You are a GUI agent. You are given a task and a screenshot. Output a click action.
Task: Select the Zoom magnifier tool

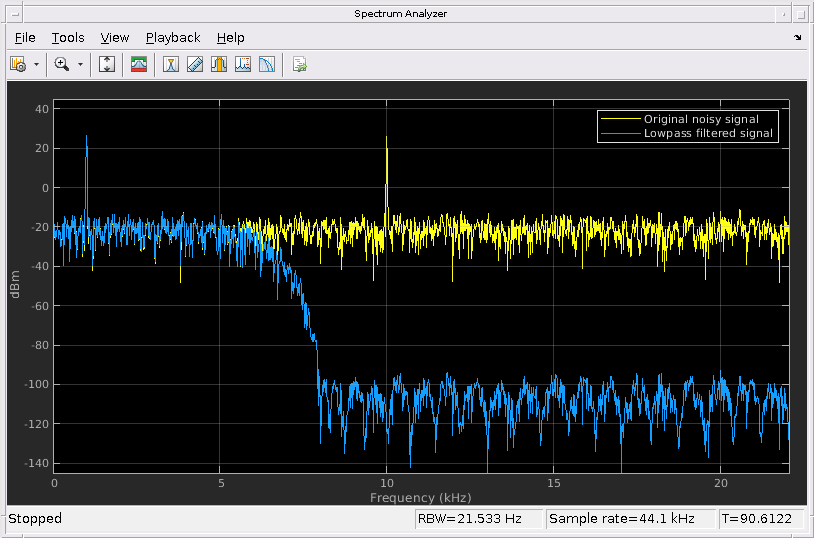(x=62, y=64)
